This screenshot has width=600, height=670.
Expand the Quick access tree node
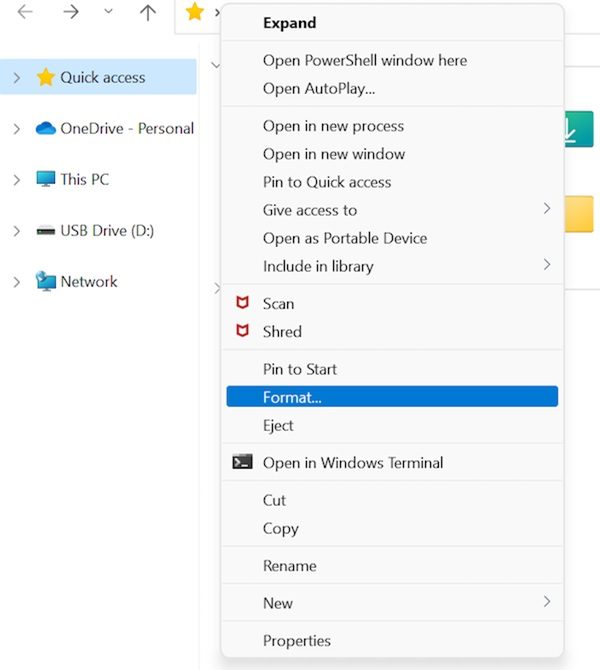pyautogui.click(x=15, y=77)
